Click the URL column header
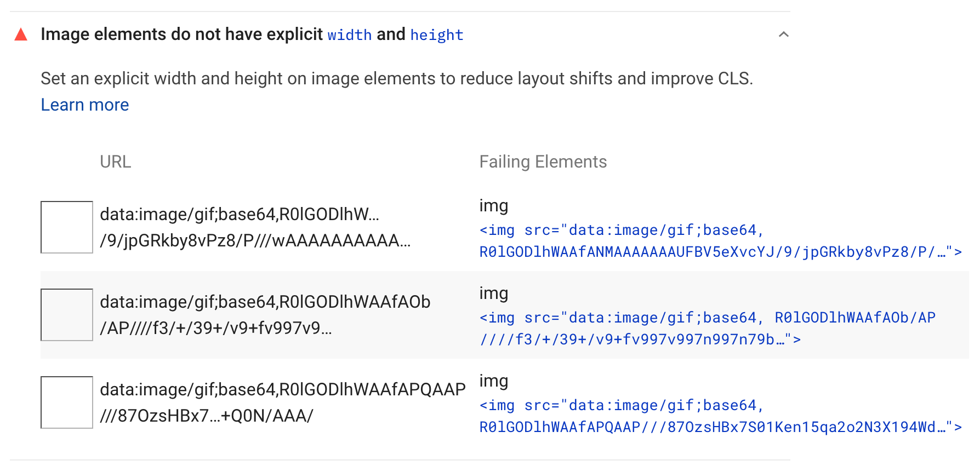The image size is (980, 472). point(116,162)
